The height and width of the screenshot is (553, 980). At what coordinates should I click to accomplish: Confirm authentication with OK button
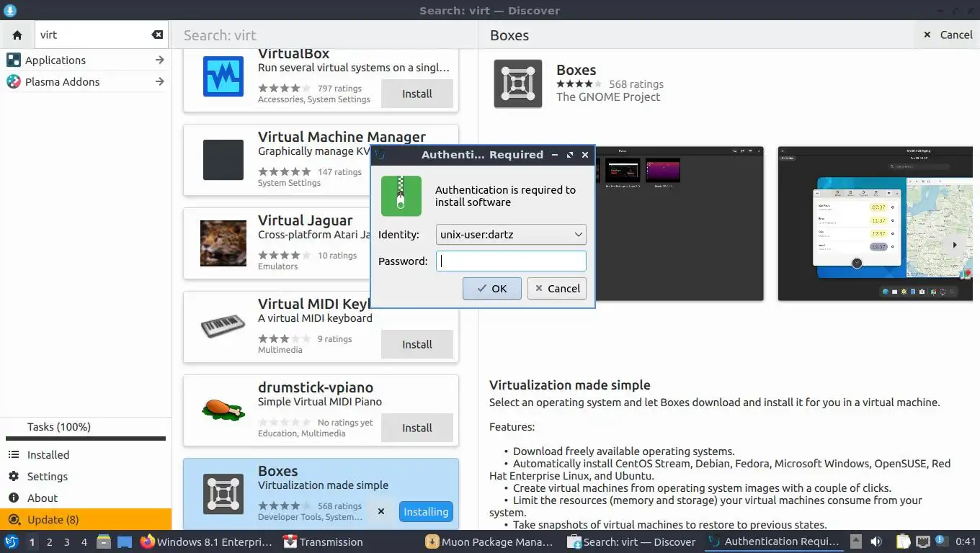click(x=492, y=288)
